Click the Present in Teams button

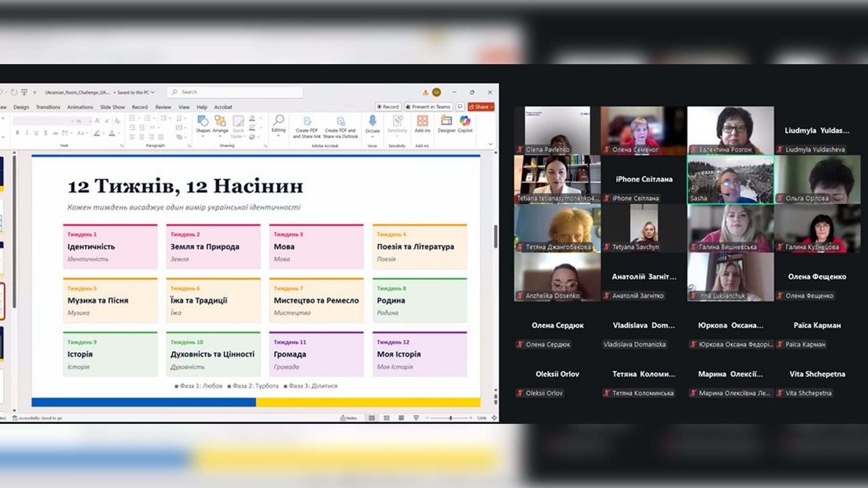coord(429,107)
